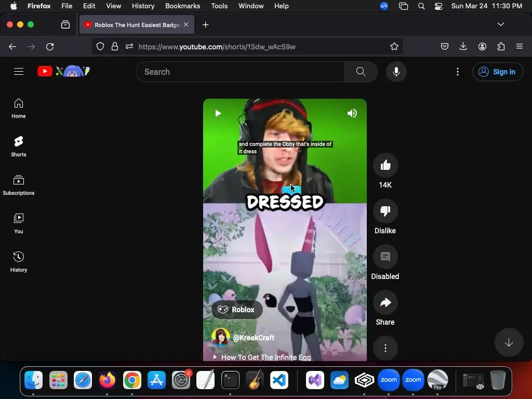This screenshot has width=532, height=399.
Task: Mute the short's volume
Action: (352, 113)
